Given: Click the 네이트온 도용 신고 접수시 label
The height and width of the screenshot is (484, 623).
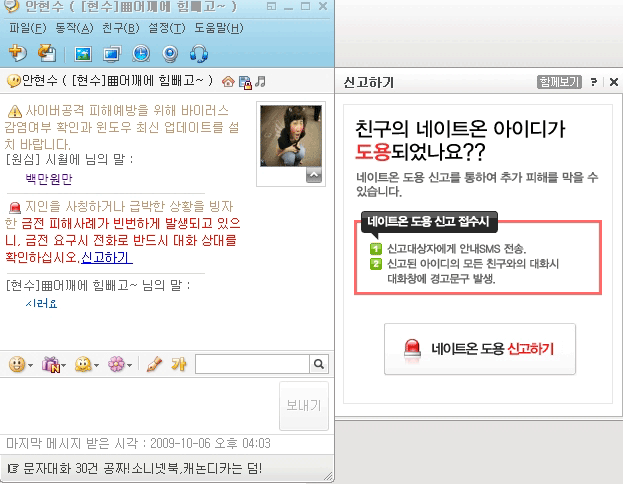Looking at the screenshot, I should point(428,221).
